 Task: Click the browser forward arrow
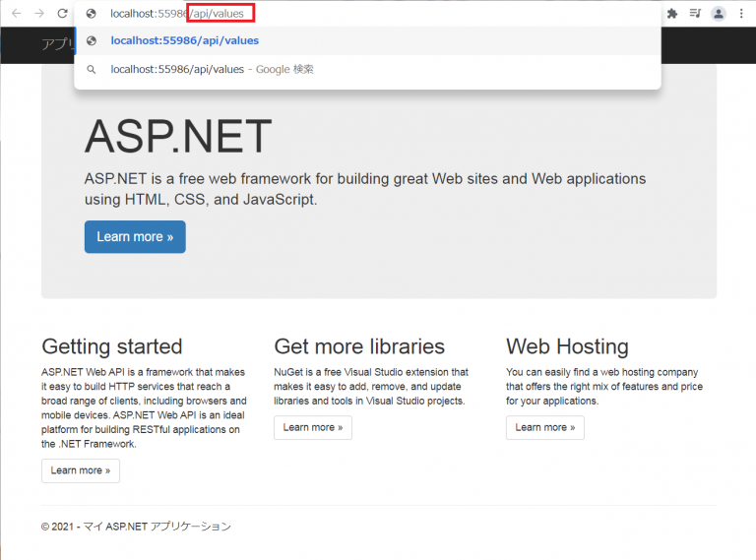[39, 14]
